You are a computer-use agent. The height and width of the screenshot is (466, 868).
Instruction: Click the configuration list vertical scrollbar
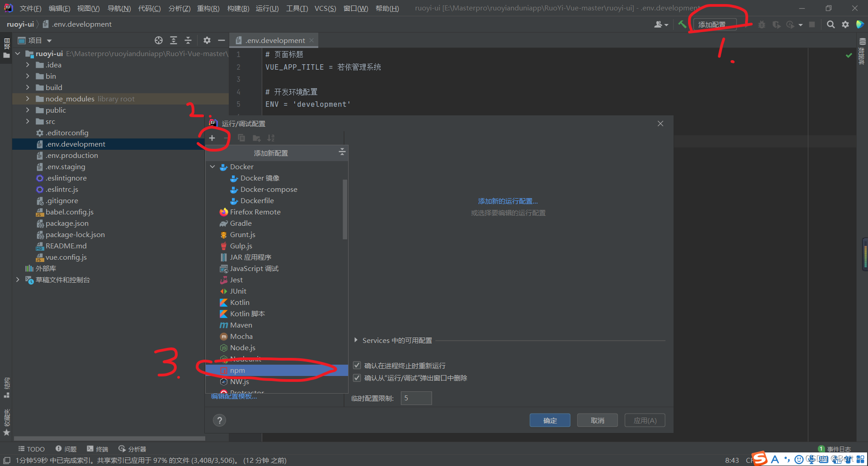tap(345, 209)
